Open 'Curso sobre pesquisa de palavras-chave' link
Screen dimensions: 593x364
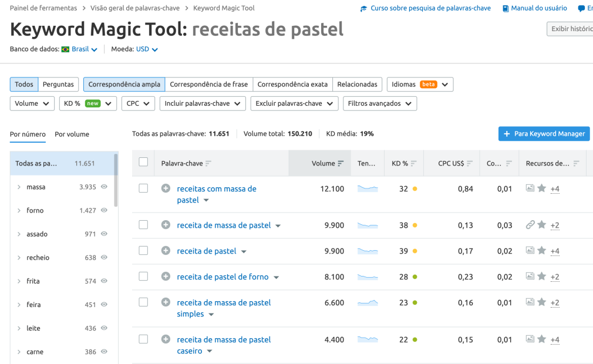click(430, 8)
